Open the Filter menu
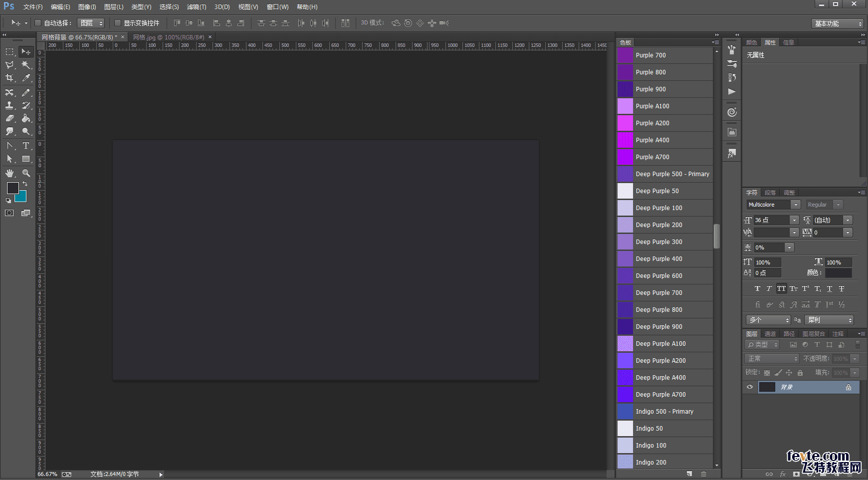 tap(196, 7)
